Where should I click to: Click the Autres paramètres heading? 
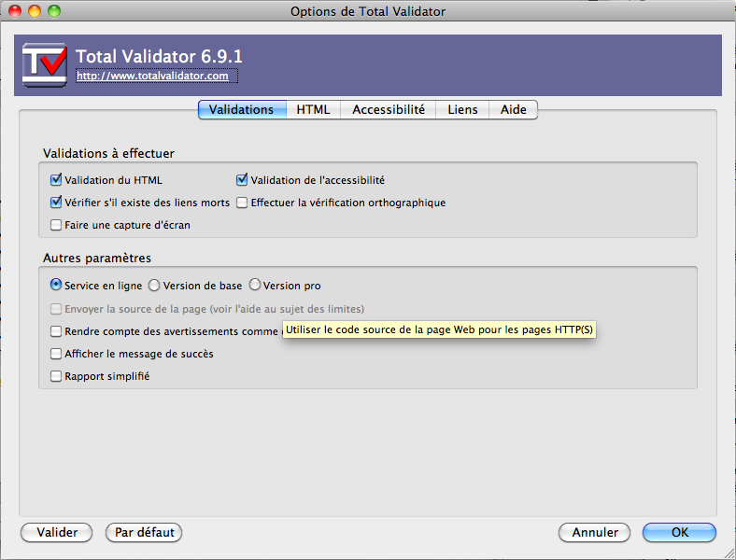point(97,258)
